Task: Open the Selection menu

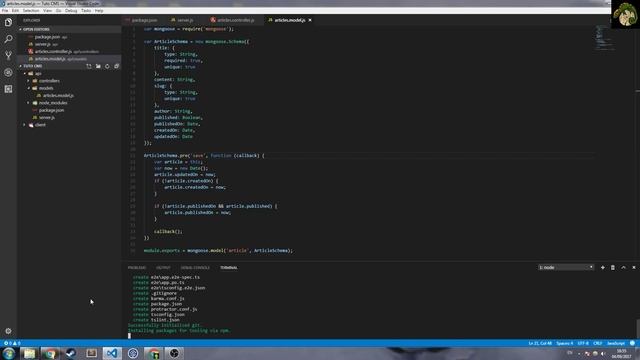Action: pyautogui.click(x=31, y=11)
